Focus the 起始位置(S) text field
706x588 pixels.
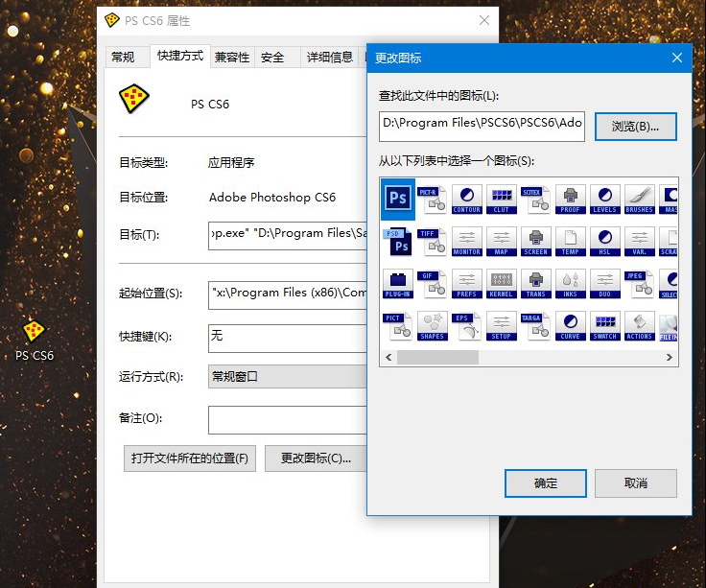point(287,294)
